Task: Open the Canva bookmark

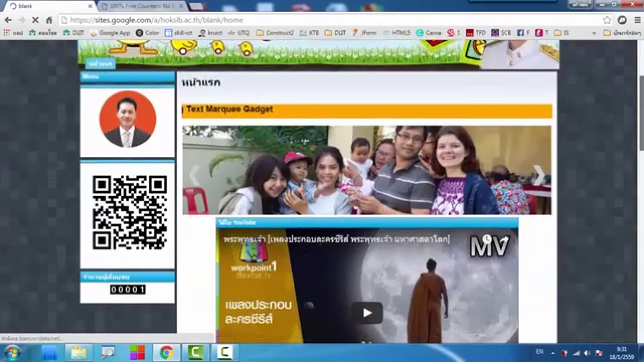Action: (429, 33)
